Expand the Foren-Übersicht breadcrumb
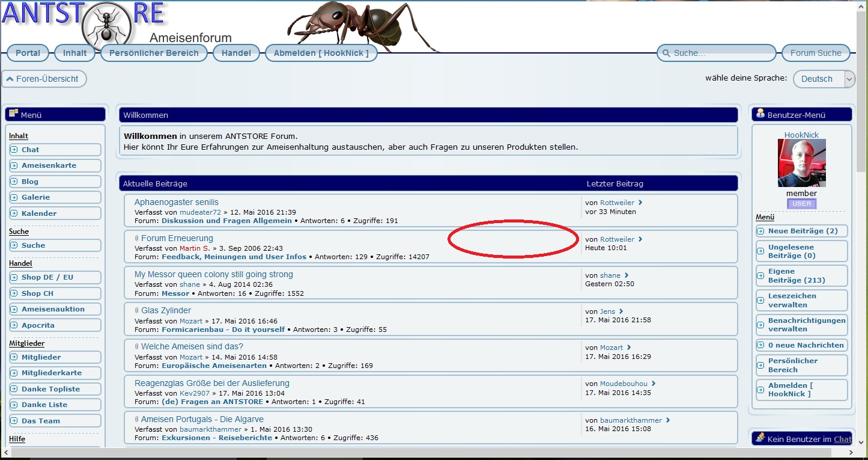This screenshot has width=868, height=460. pos(44,79)
